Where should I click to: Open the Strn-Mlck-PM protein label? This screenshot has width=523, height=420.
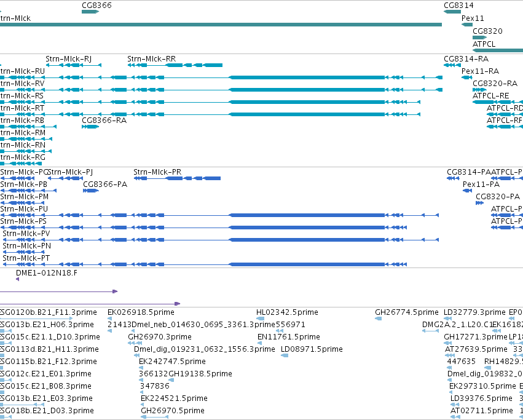pyautogui.click(x=25, y=197)
